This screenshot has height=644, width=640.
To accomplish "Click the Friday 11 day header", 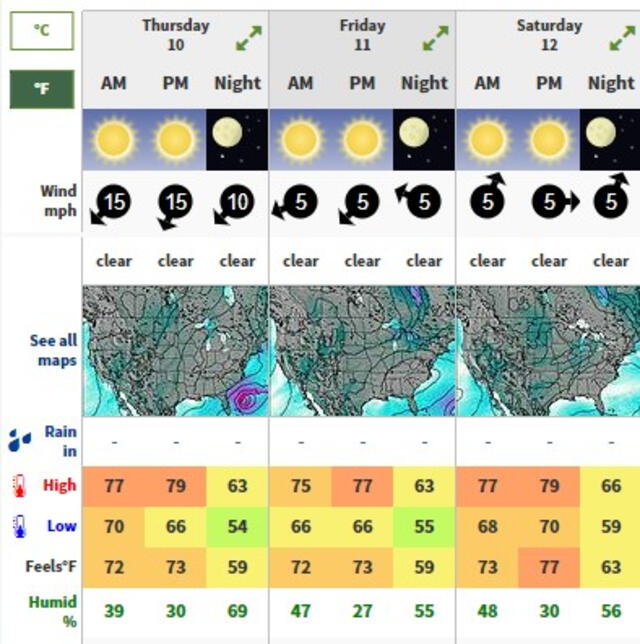I will pyautogui.click(x=362, y=35).
